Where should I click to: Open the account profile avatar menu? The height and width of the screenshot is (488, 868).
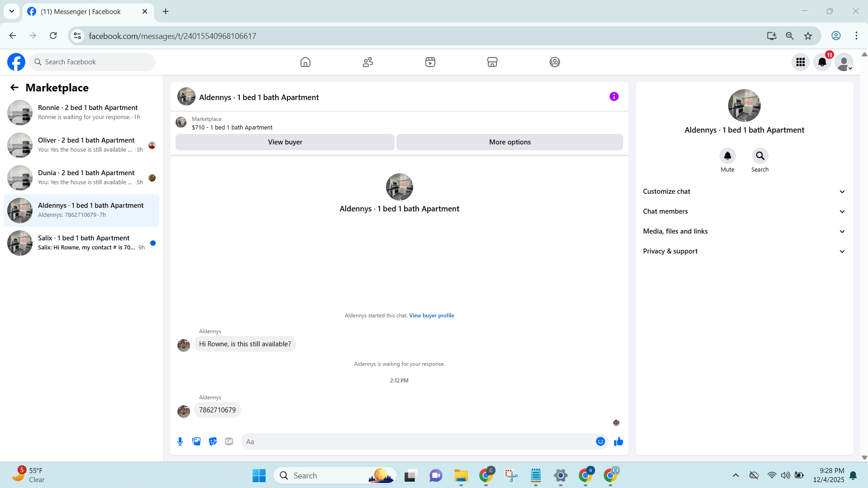[844, 62]
